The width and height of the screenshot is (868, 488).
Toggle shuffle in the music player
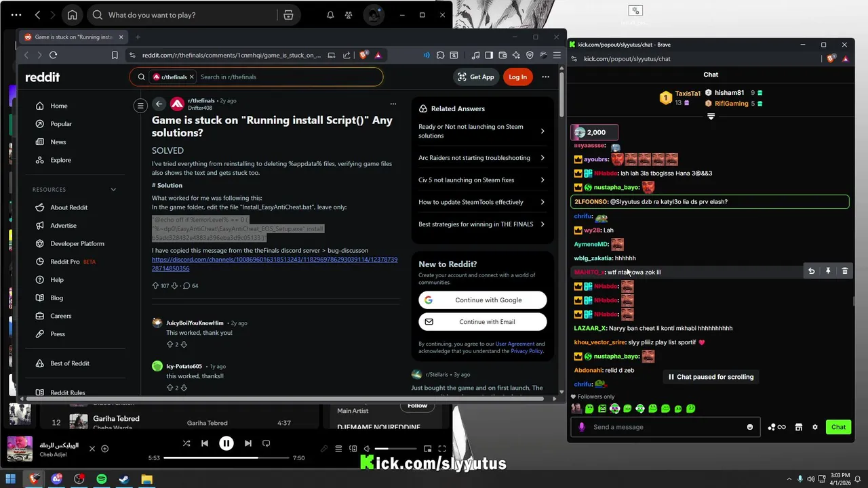coord(186,443)
